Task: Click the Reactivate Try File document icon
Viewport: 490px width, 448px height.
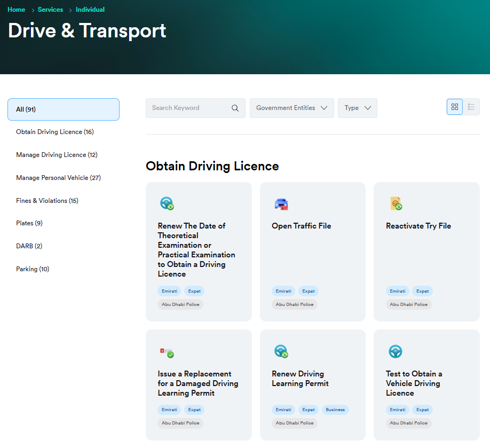Action: tap(396, 203)
